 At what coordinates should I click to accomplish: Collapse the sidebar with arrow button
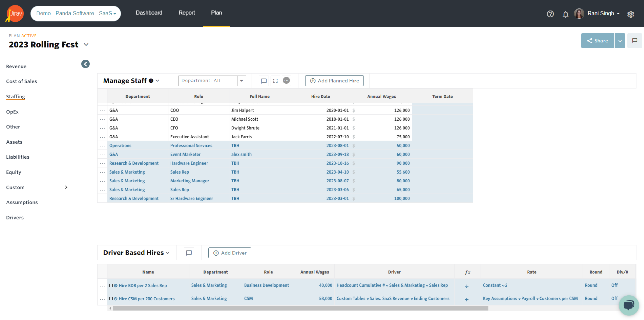[x=85, y=64]
